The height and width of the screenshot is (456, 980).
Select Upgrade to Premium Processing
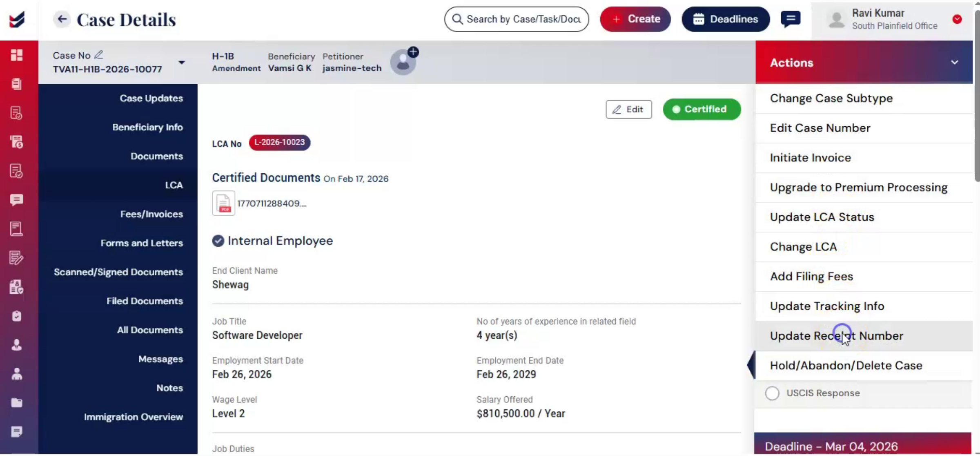click(x=864, y=188)
